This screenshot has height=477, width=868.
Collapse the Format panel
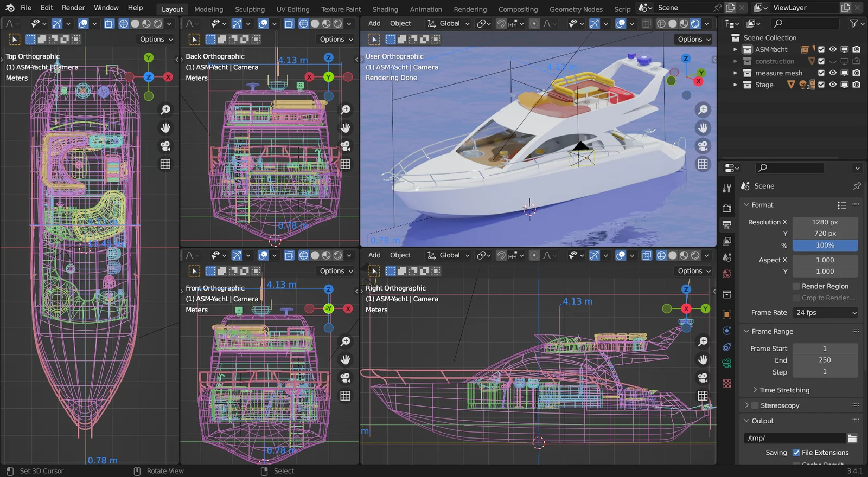pos(746,205)
